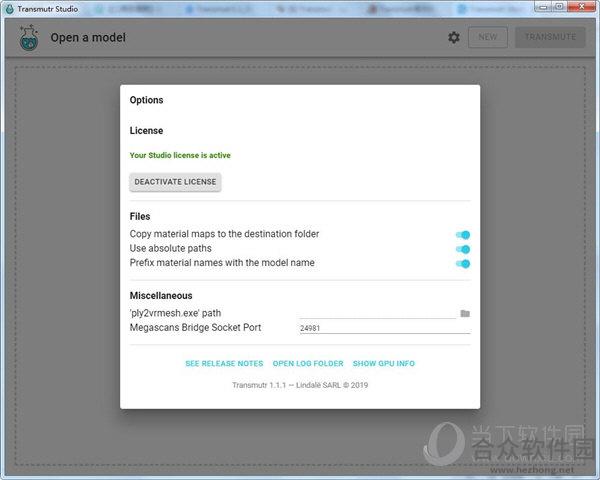Open the log folder link

(x=308, y=363)
